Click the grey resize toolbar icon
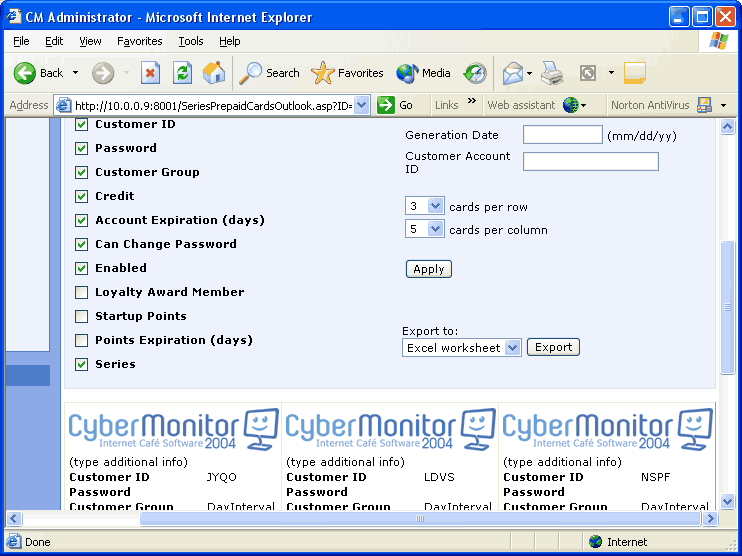The height and width of the screenshot is (556, 742). (x=588, y=73)
